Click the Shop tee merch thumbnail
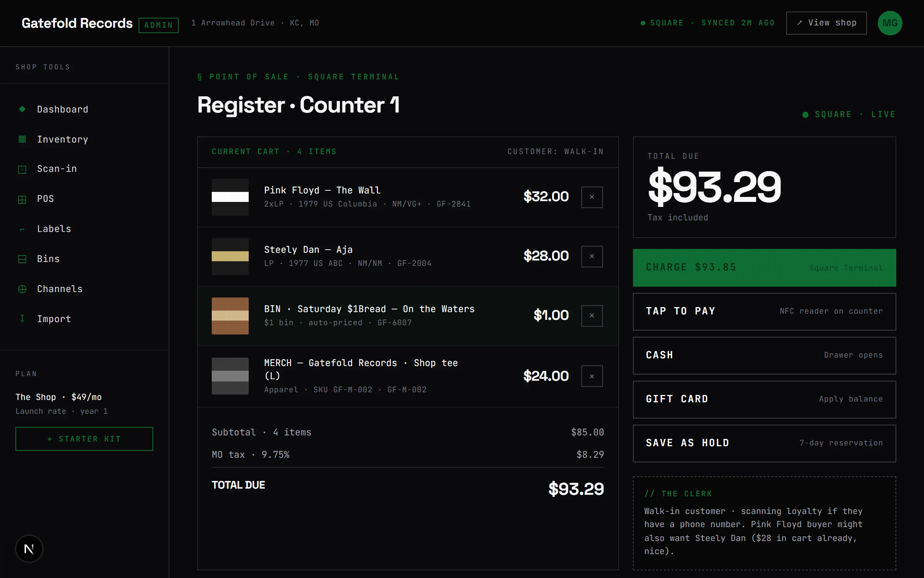Screen dimensions: 924x578 [230, 376]
